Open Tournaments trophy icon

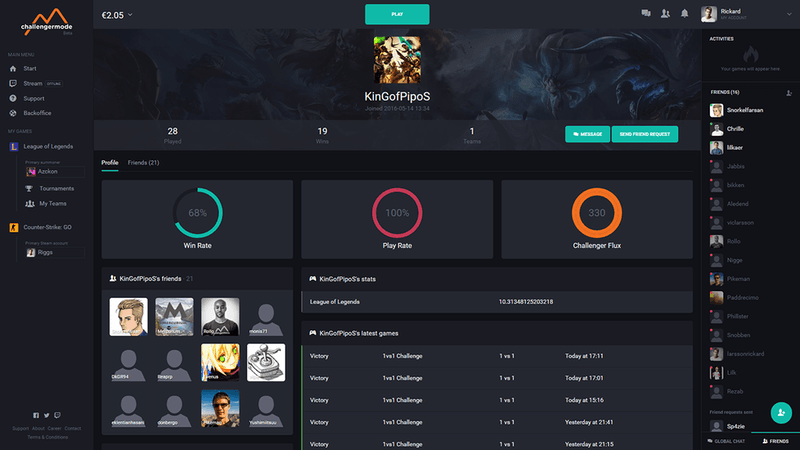29,189
